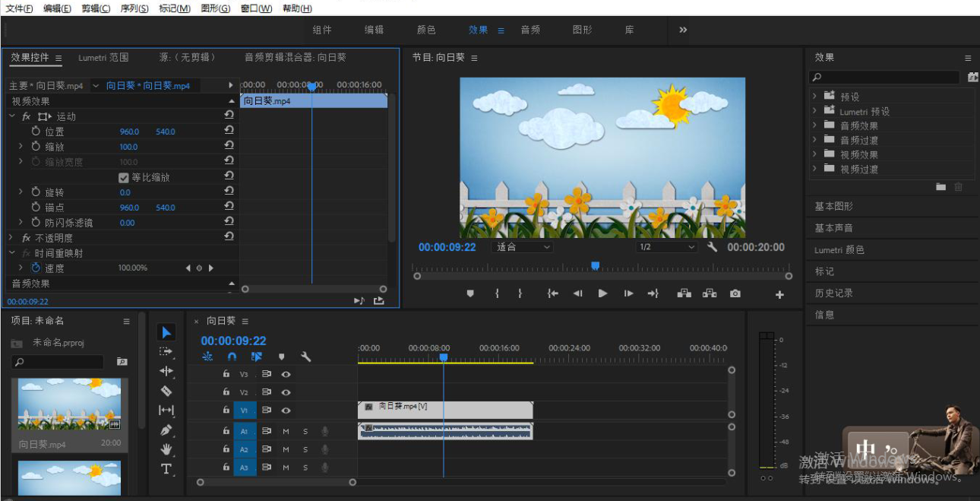980x501 pixels.
Task: Select the Type tool
Action: tap(166, 469)
